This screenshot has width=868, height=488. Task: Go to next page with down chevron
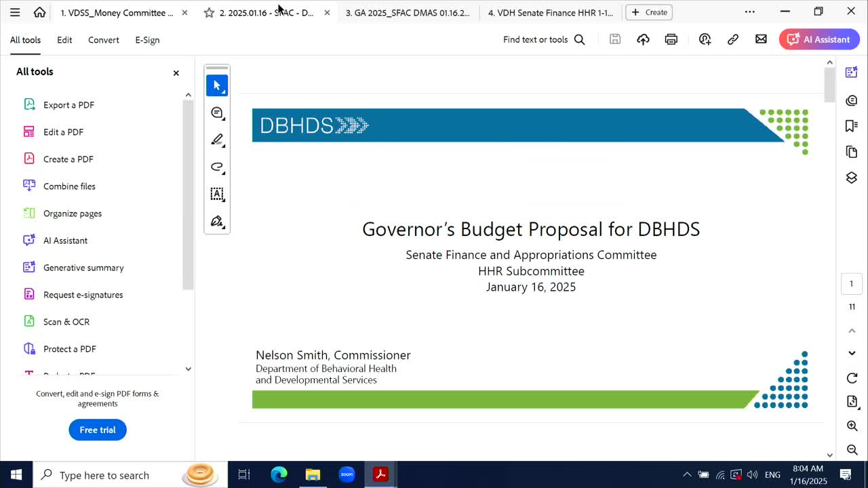point(852,352)
